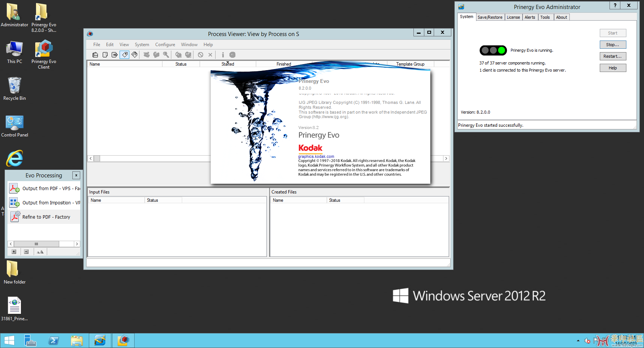Screen dimensions: 644x348
Task: Click the export arrow toolbar icon
Action: tap(115, 55)
